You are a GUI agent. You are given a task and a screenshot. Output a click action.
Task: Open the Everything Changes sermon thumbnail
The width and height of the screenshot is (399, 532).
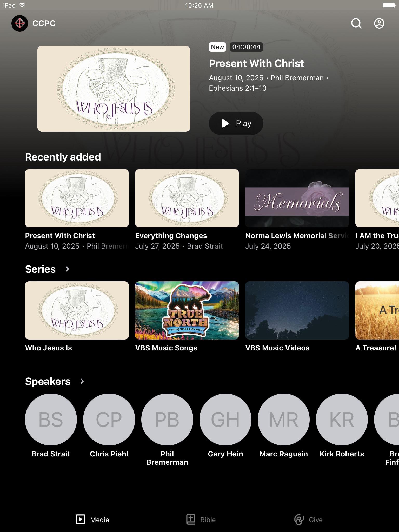pyautogui.click(x=187, y=198)
